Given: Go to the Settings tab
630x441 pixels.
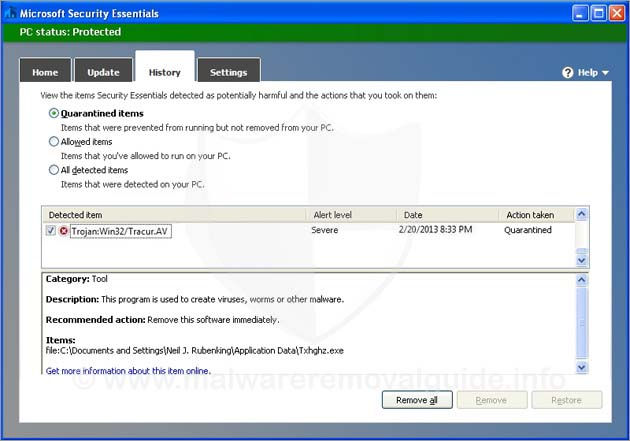Looking at the screenshot, I should [x=229, y=71].
